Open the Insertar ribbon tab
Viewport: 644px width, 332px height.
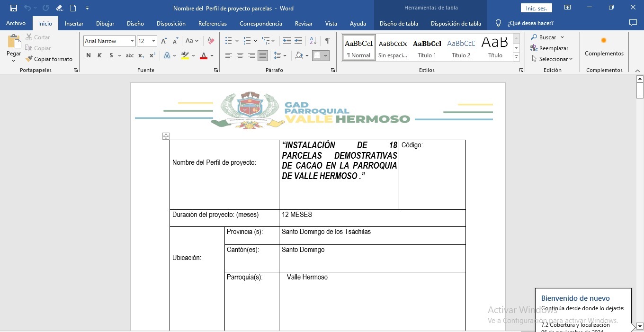[74, 23]
